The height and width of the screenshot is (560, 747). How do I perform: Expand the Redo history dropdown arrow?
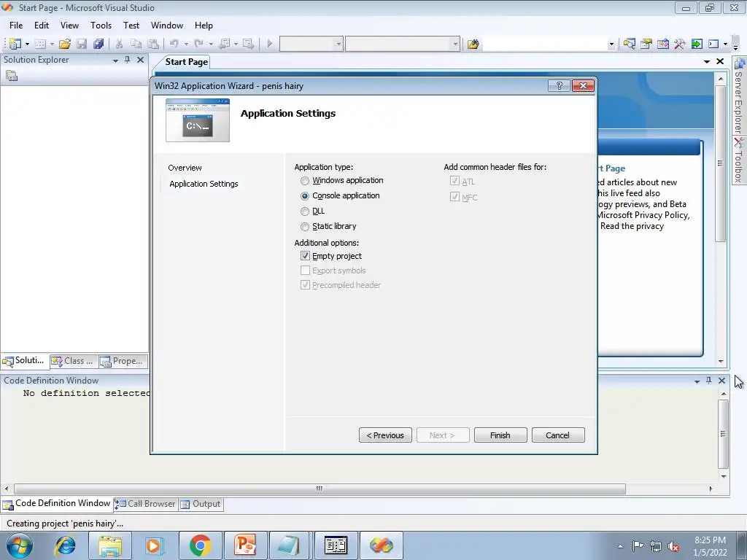(211, 44)
